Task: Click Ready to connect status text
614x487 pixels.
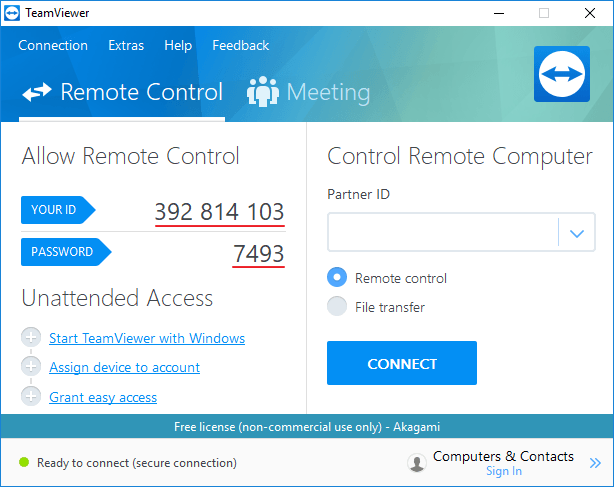Action: [137, 463]
